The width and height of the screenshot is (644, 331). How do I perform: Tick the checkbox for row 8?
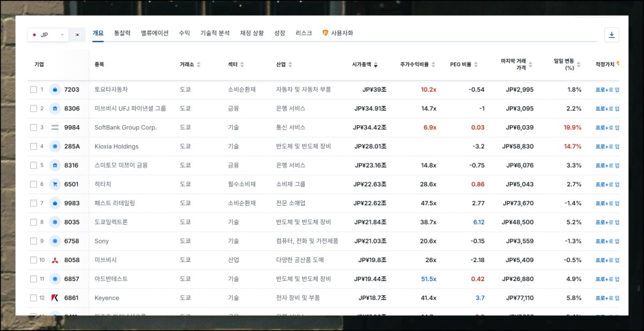point(33,222)
